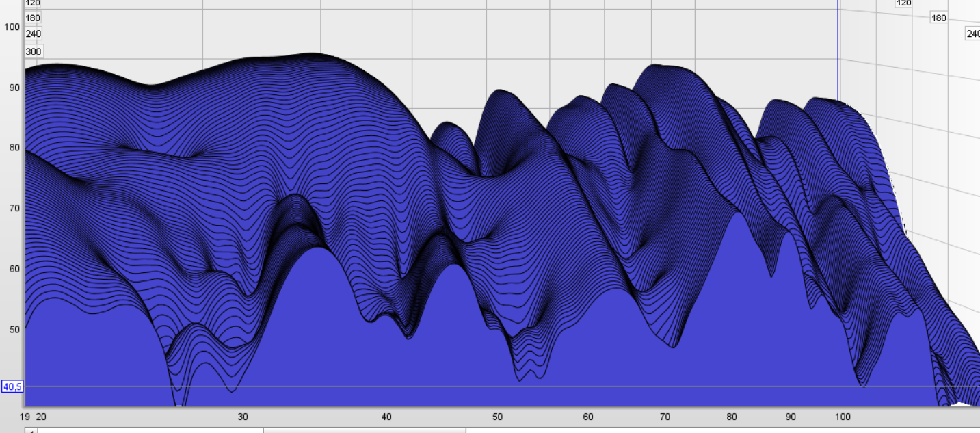Click the scrollbar track left of thumb
This screenshot has height=433, width=980.
[x=150, y=430]
